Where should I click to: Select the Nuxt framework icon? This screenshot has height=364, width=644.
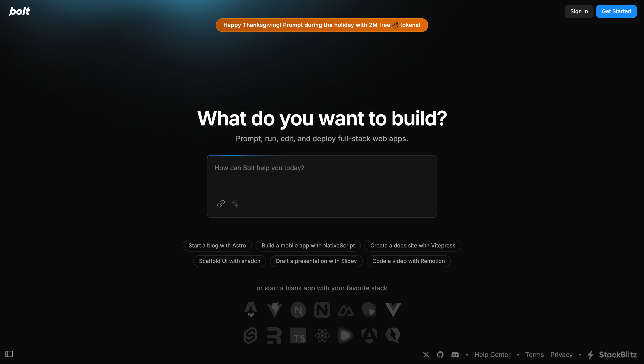[346, 310]
